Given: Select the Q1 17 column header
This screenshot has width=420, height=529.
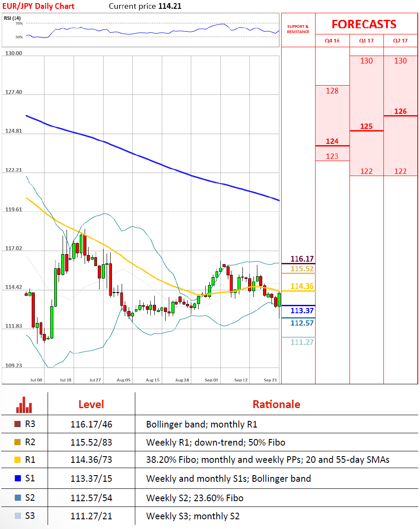Looking at the screenshot, I should tap(366, 41).
